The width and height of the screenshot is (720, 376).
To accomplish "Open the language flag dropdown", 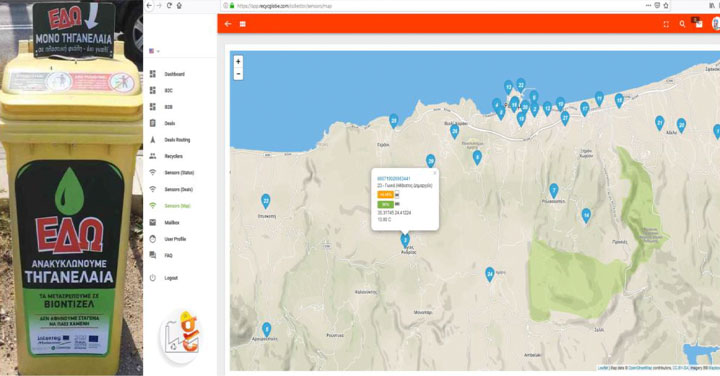I will click(154, 51).
